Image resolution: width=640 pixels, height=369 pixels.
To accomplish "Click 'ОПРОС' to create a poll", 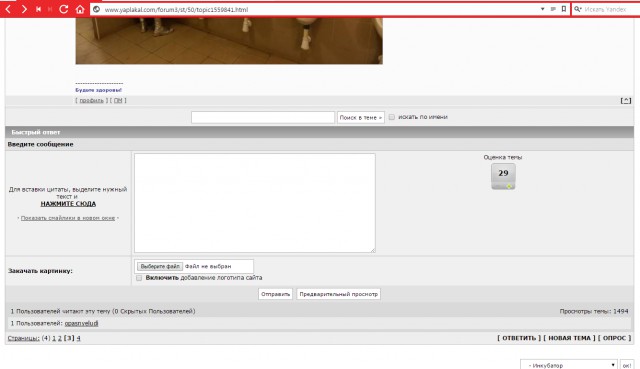I will click(614, 338).
